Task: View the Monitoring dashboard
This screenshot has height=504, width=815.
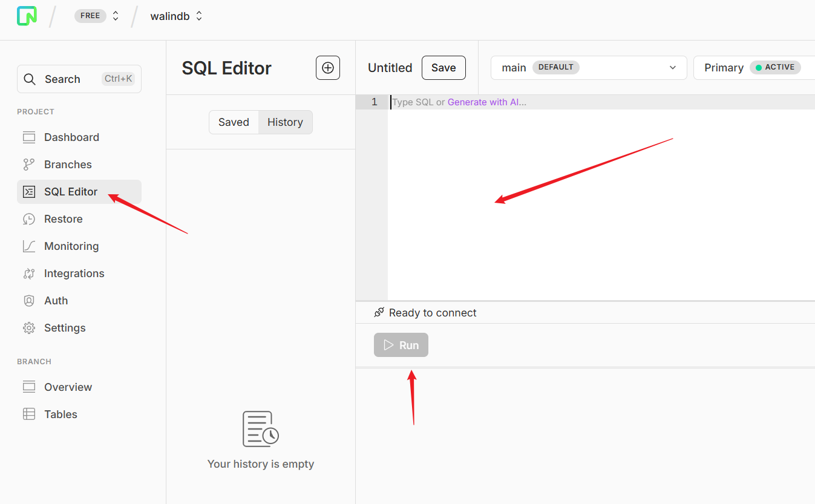Action: coord(71,246)
